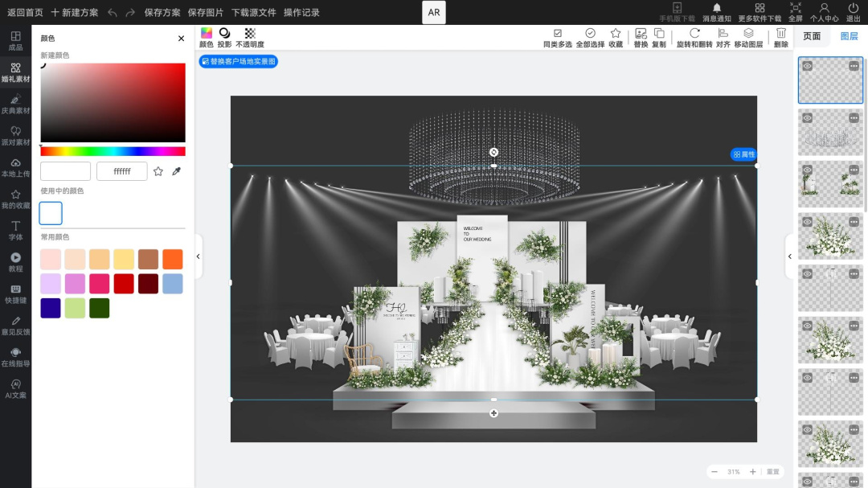
Task: Collapse the right layers panel with its arrow
Action: click(x=789, y=256)
